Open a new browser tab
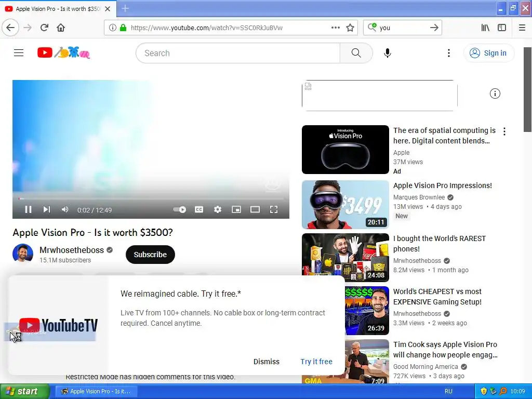Image resolution: width=532 pixels, height=399 pixels. pyautogui.click(x=125, y=8)
